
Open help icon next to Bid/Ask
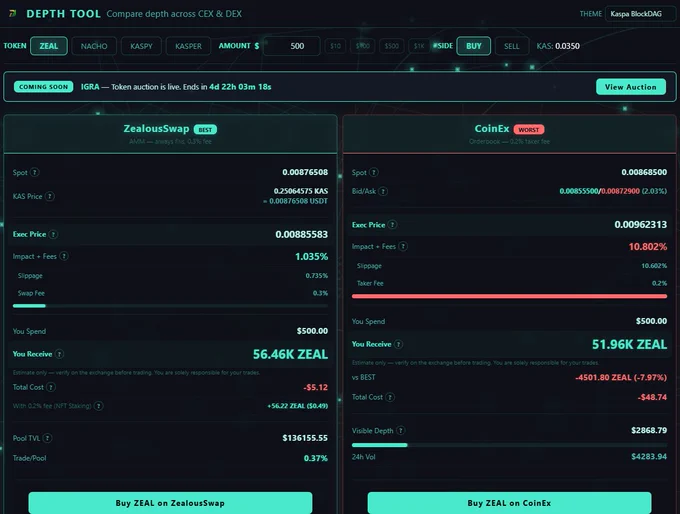coord(383,191)
